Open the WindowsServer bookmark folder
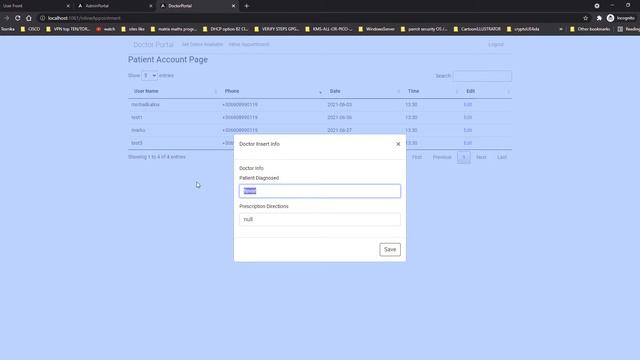The image size is (640, 360). (377, 29)
